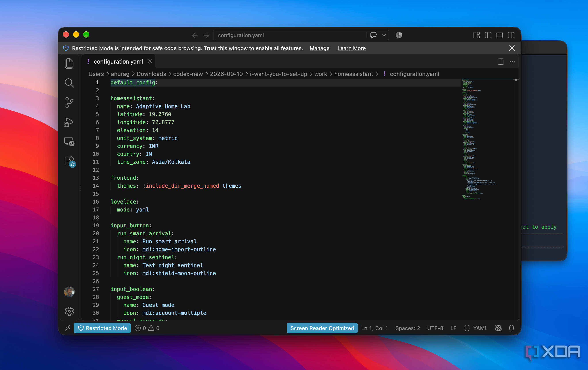Viewport: 588px width, 370px height.
Task: Toggle the primary side bar
Action: pos(488,35)
